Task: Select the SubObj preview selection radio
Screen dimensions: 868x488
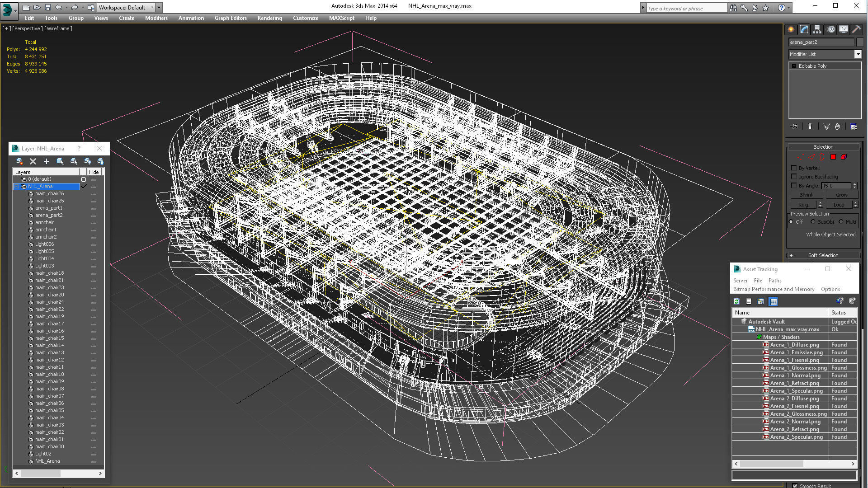Action: [x=813, y=222]
